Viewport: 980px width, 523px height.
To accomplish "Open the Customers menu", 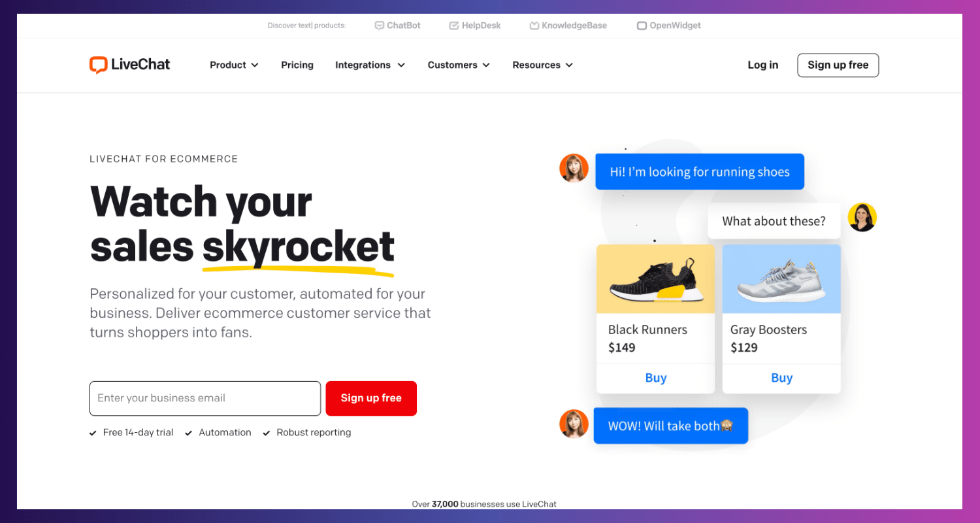I will click(459, 65).
